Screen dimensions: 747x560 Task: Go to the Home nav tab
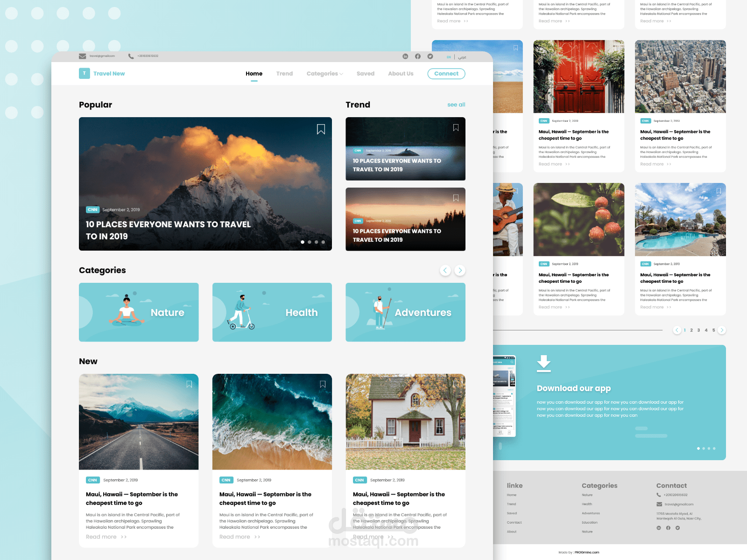coord(254,74)
